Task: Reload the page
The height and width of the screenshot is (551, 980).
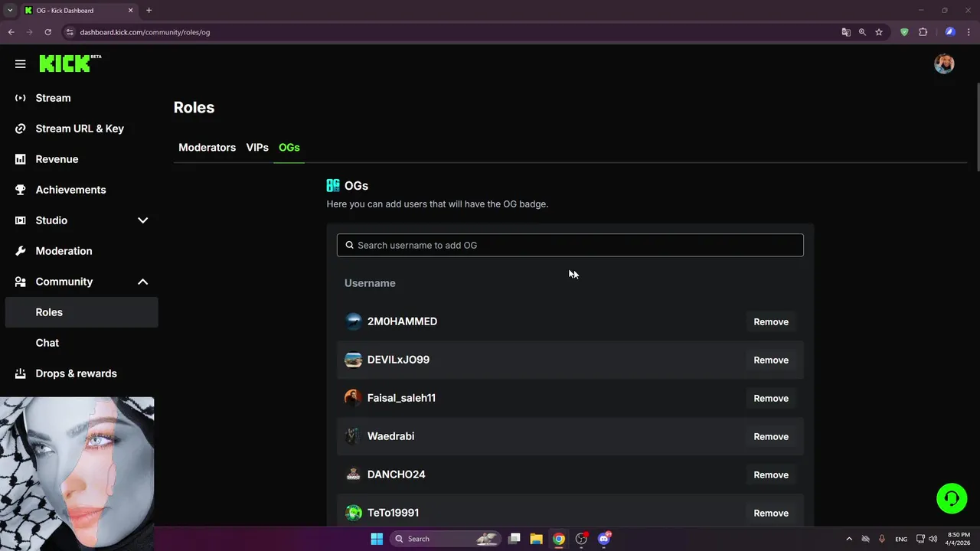Action: point(47,32)
